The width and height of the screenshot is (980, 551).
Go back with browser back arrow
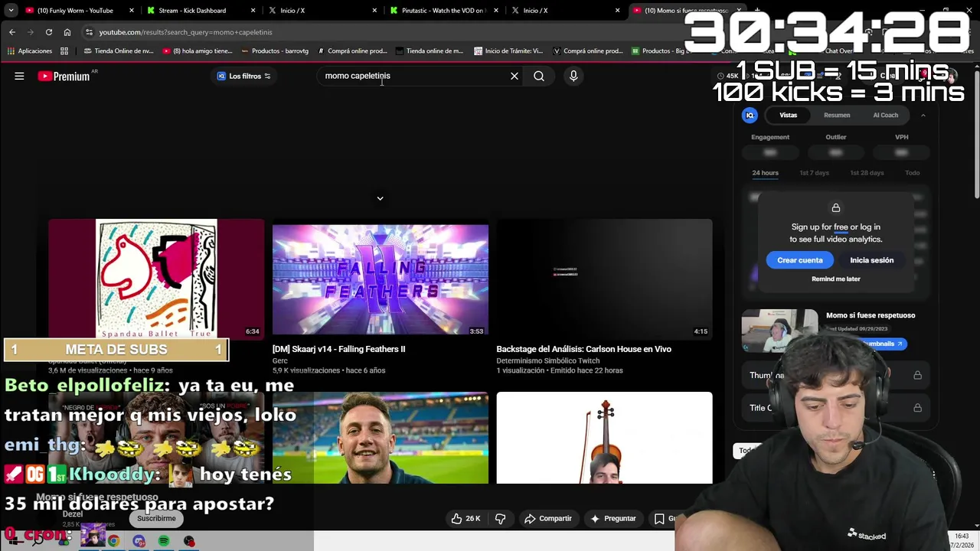tap(12, 32)
